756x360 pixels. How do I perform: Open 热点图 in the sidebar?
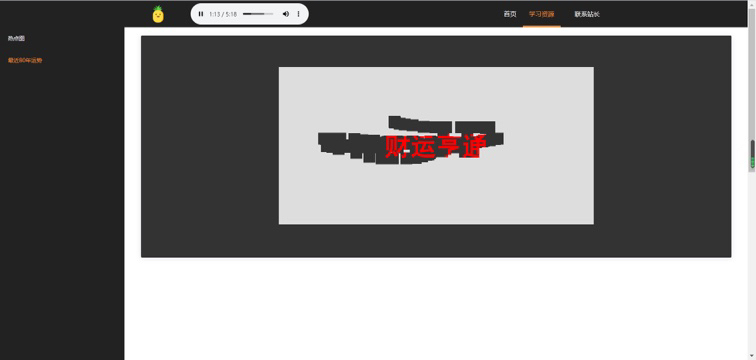click(16, 39)
